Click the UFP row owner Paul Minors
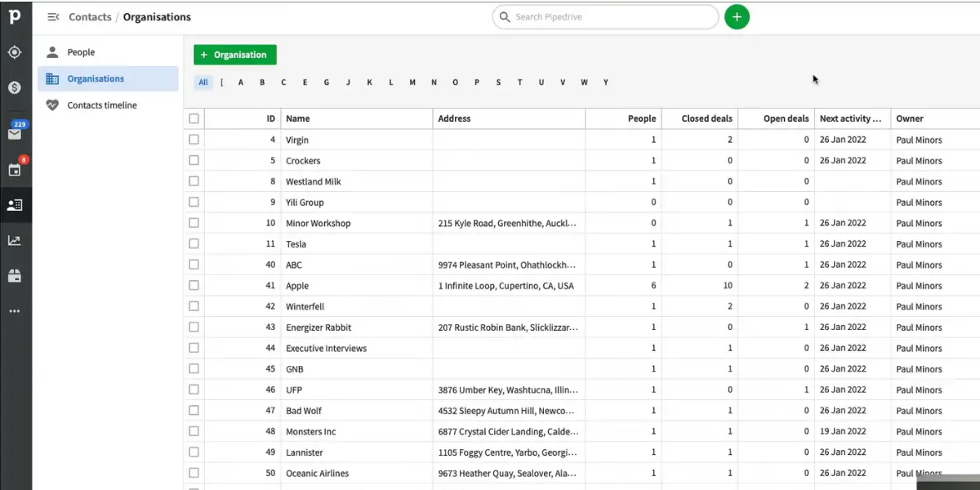This screenshot has width=980, height=490. pyautogui.click(x=919, y=390)
